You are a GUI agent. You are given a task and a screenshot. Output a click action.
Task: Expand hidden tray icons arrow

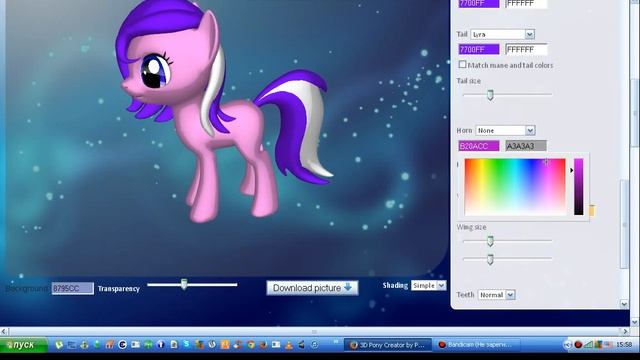568,345
